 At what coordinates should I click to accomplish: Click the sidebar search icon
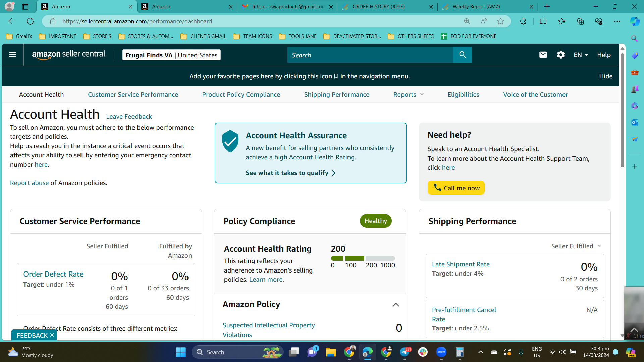pyautogui.click(x=635, y=39)
